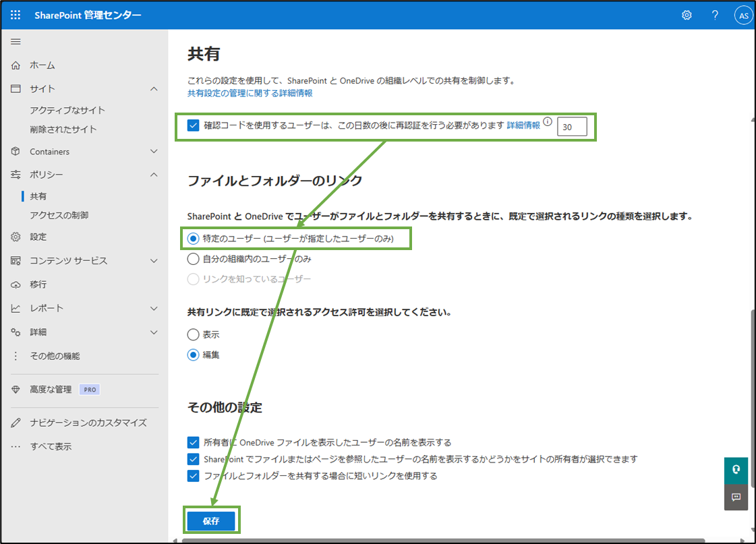756x544 pixels.
Task: Click the info icon beside 詳細情報
Action: [548, 121]
